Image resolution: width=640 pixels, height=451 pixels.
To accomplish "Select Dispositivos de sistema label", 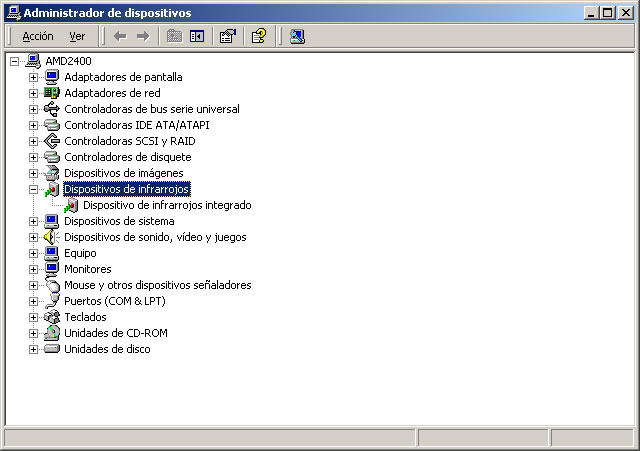I will click(119, 221).
